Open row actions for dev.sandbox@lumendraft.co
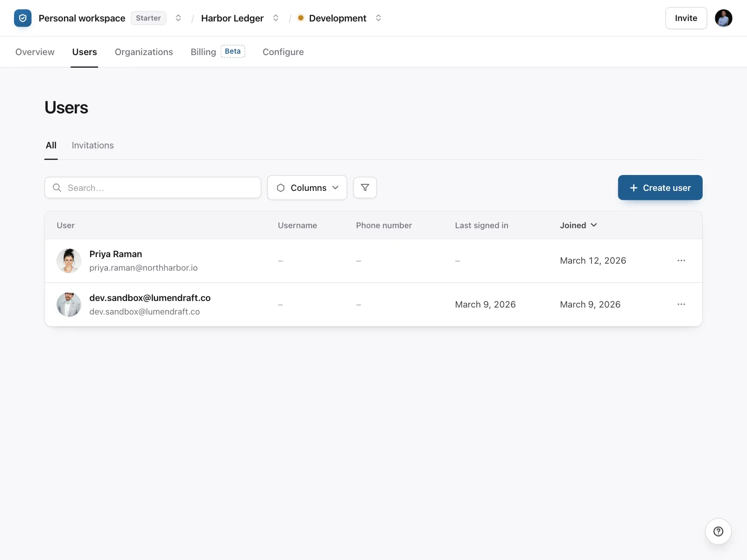 [x=681, y=304]
